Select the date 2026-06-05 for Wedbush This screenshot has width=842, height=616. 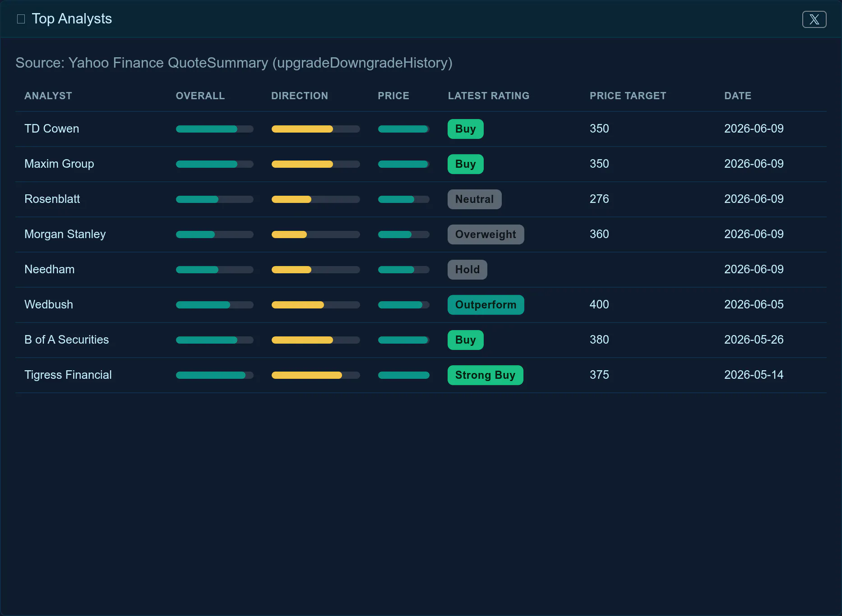pyautogui.click(x=754, y=304)
